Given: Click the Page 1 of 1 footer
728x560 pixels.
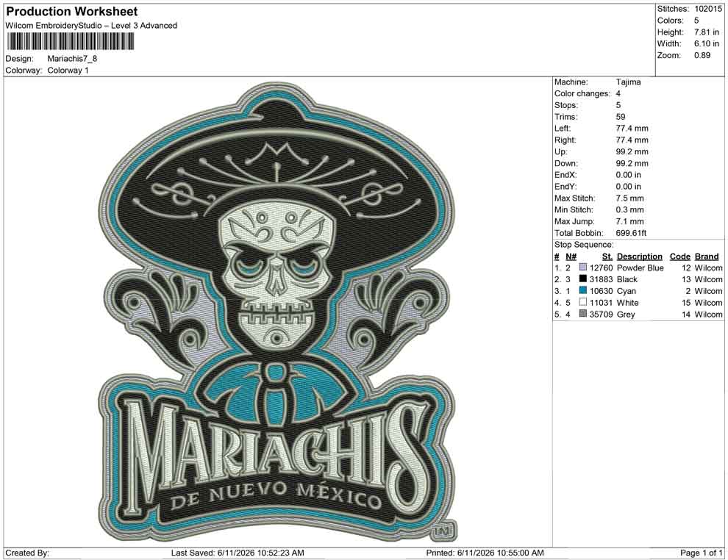Looking at the screenshot, I should (x=701, y=553).
